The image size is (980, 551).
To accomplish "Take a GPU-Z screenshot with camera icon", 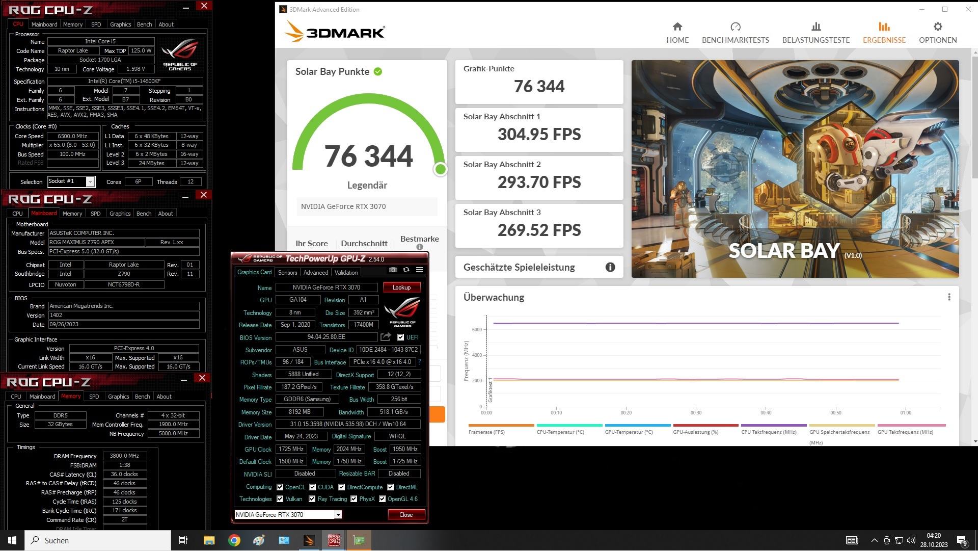I will [x=394, y=270].
